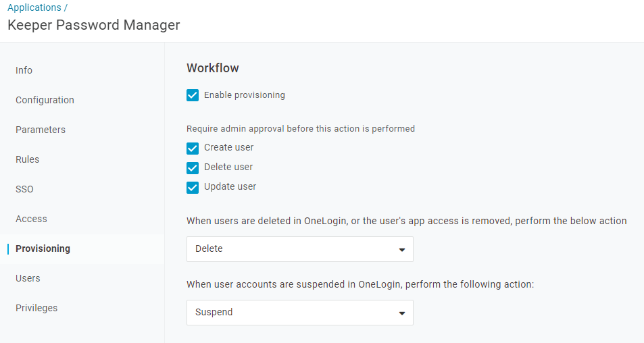
Task: Select the Provisioning sidebar item
Action: click(x=43, y=248)
